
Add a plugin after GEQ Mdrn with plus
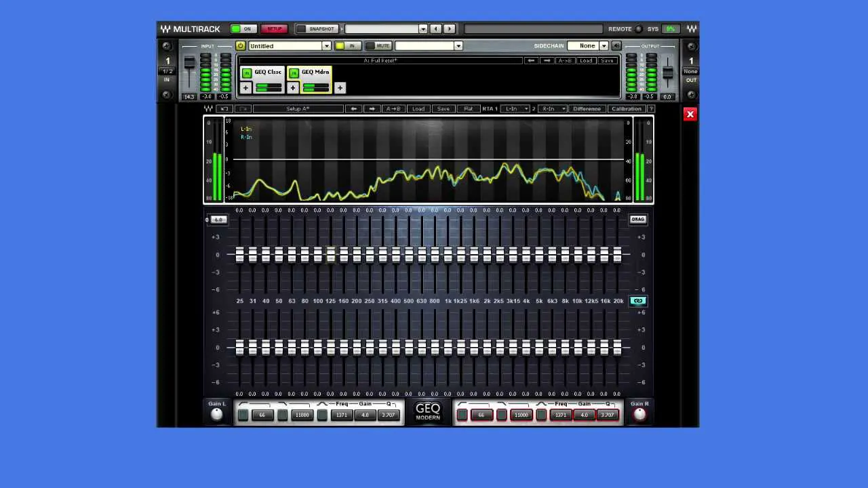tap(340, 87)
